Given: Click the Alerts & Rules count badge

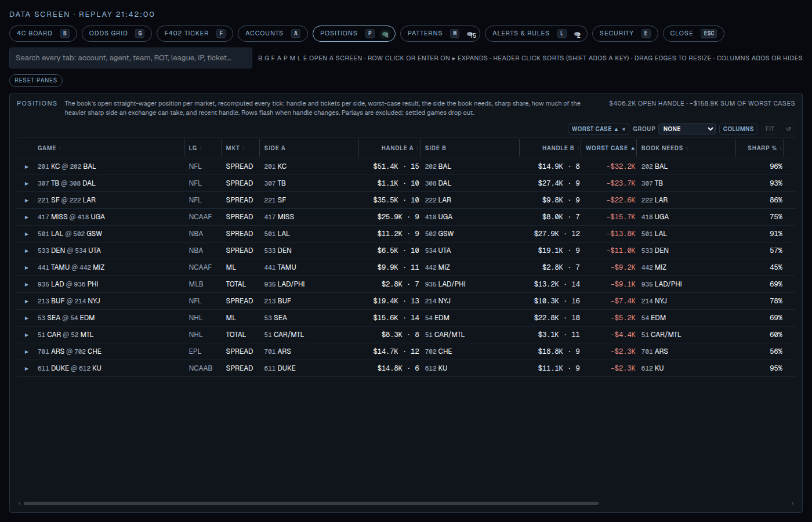Looking at the screenshot, I should point(577,34).
